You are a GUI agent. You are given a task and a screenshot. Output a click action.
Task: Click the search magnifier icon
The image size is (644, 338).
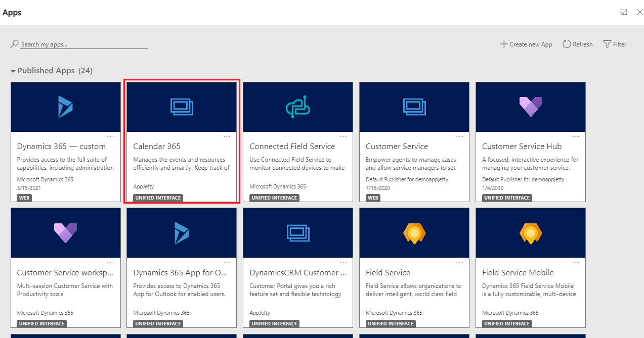15,44
